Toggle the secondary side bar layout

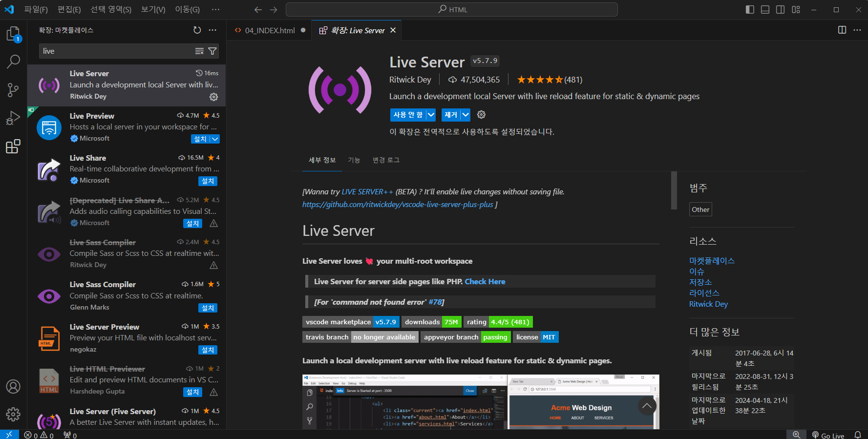[781, 10]
